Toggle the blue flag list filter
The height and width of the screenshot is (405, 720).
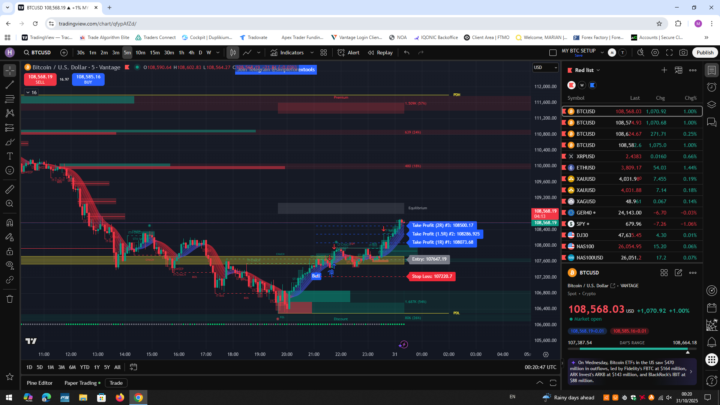tap(592, 85)
